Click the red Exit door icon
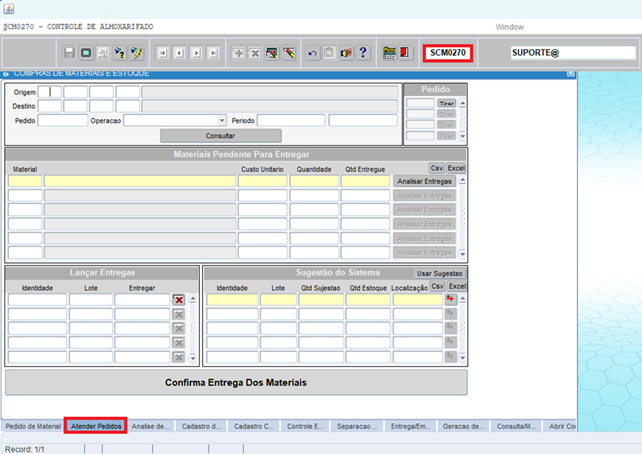This screenshot has width=642, height=454. 405,53
